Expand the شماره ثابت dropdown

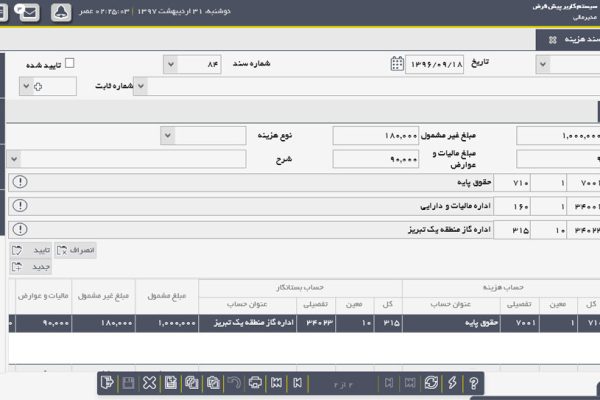tap(139, 86)
